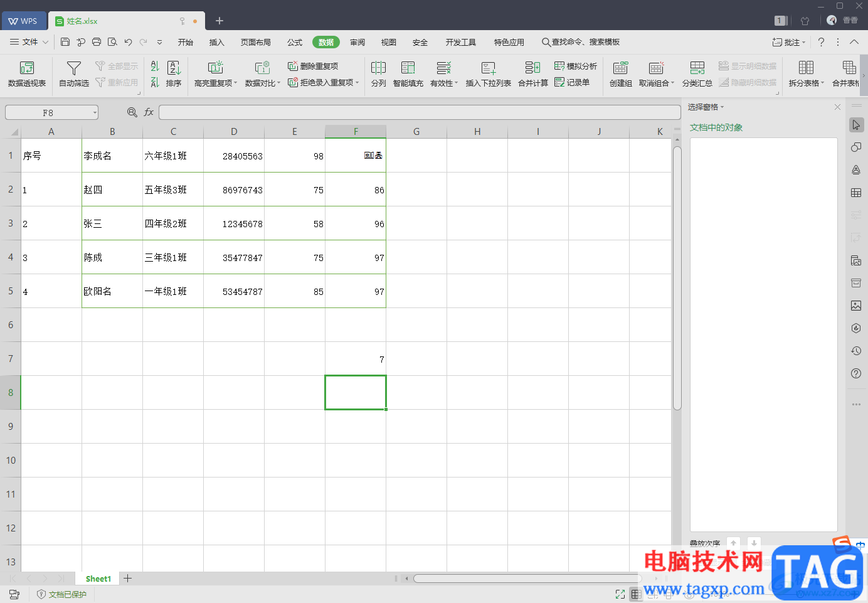Close the 选择窗格 selection pane
The height and width of the screenshot is (603, 868).
pyautogui.click(x=837, y=107)
